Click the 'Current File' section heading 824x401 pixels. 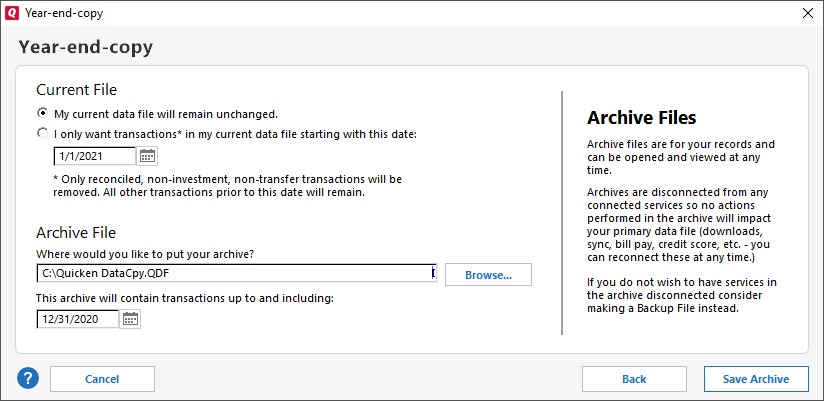click(77, 89)
